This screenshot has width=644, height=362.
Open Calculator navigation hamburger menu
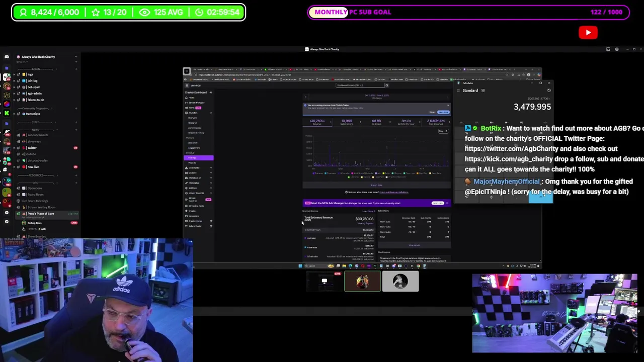[x=458, y=90]
